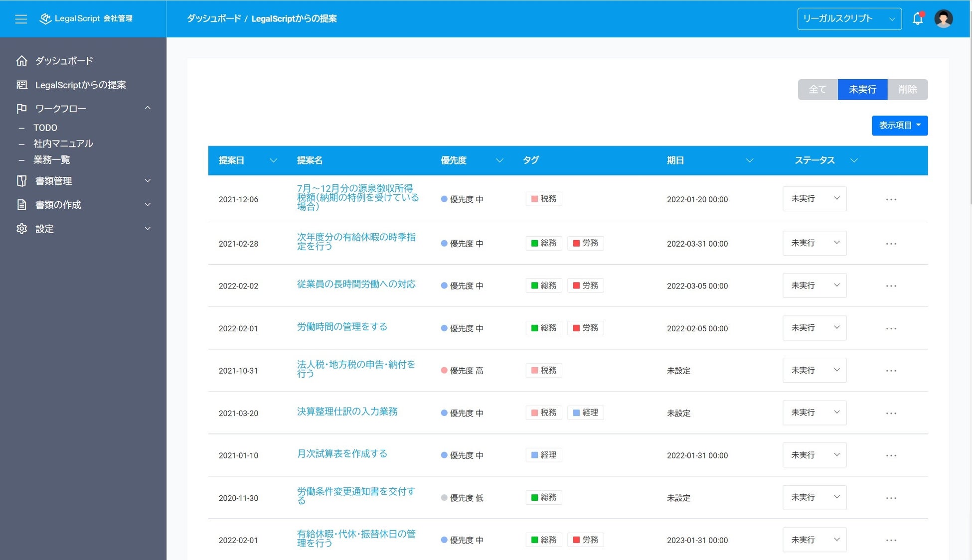This screenshot has width=972, height=560.
Task: Open 社内マニュアル in the sidebar
Action: click(63, 144)
